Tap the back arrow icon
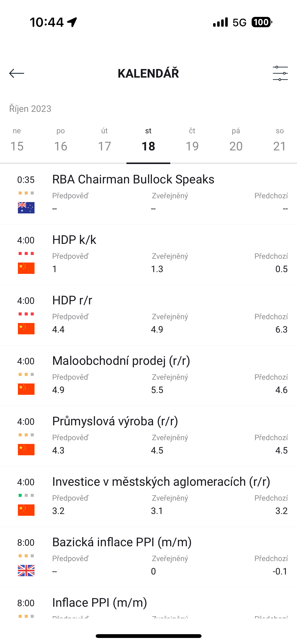 coord(17,73)
